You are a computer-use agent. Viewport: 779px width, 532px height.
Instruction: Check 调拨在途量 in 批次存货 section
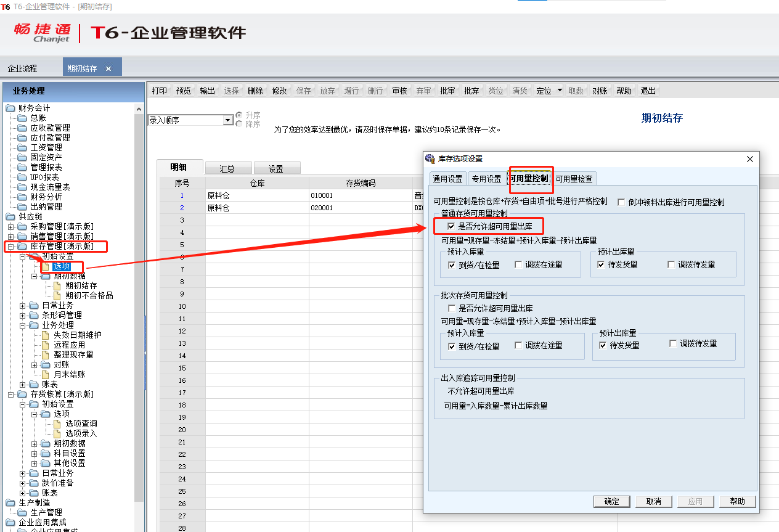click(519, 346)
